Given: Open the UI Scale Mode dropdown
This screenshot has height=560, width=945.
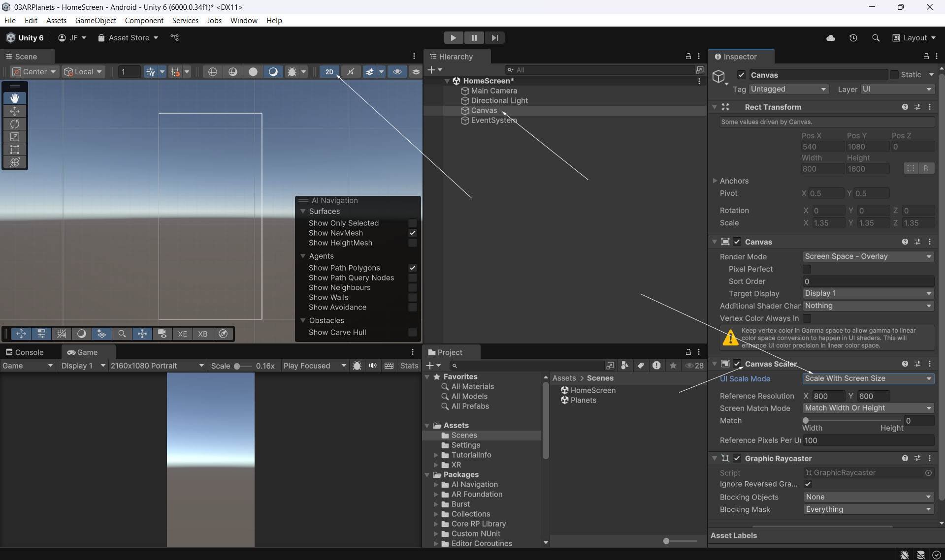Looking at the screenshot, I should pyautogui.click(x=868, y=378).
